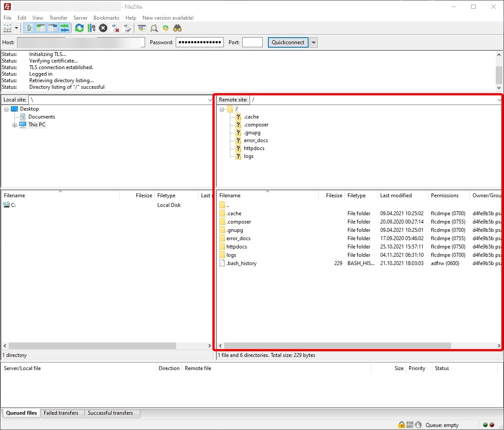Cancel the current operation icon

(103, 28)
